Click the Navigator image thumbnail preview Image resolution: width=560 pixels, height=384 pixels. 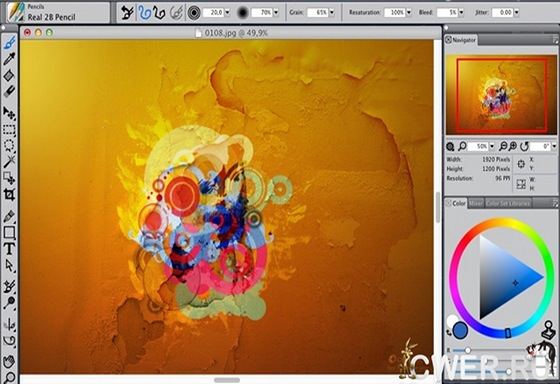(x=501, y=95)
